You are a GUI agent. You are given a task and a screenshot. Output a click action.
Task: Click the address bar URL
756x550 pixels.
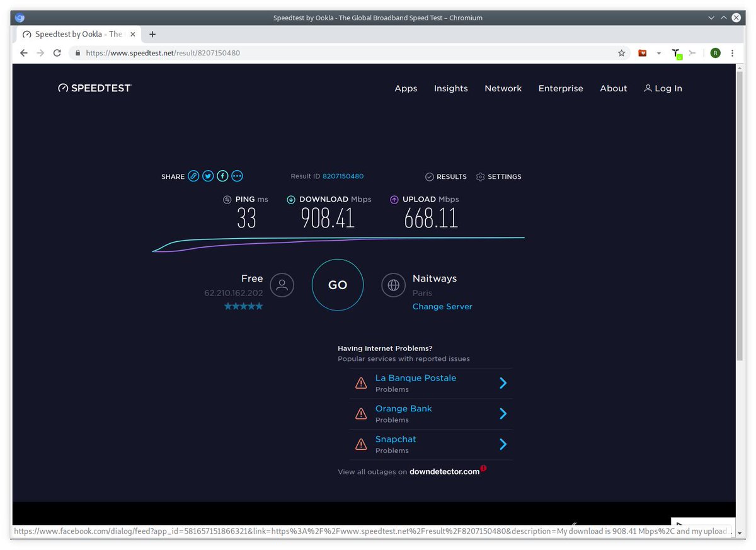point(163,53)
